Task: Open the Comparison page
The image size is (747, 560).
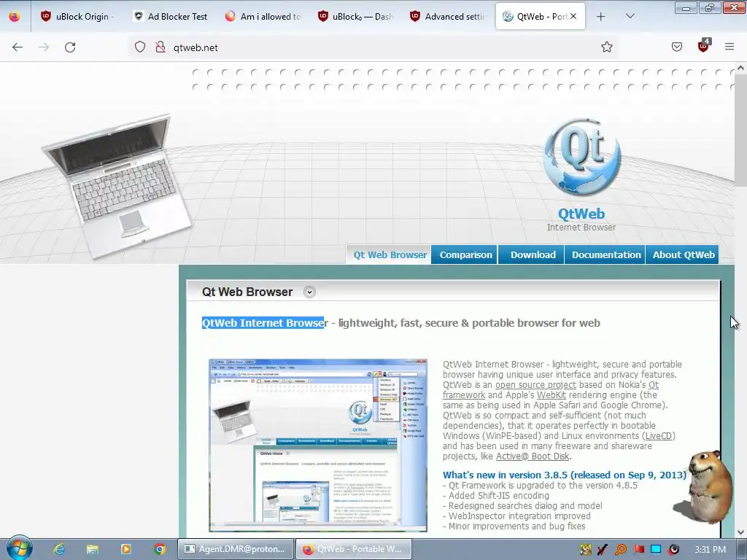Action: coord(465,254)
